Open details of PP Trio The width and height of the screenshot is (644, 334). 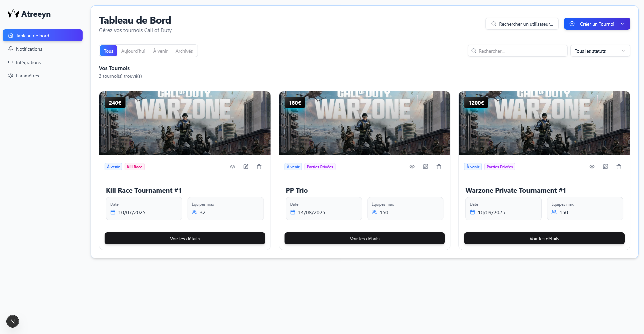click(x=364, y=238)
